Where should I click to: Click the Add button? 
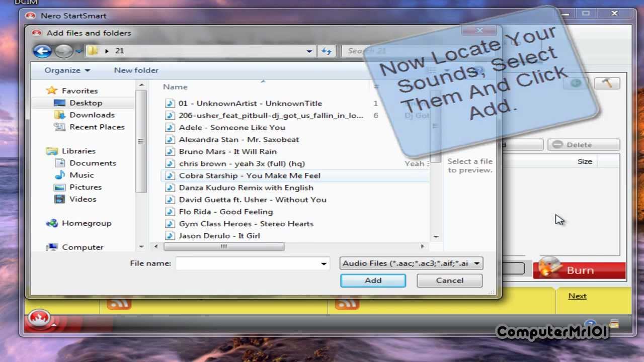[373, 281]
